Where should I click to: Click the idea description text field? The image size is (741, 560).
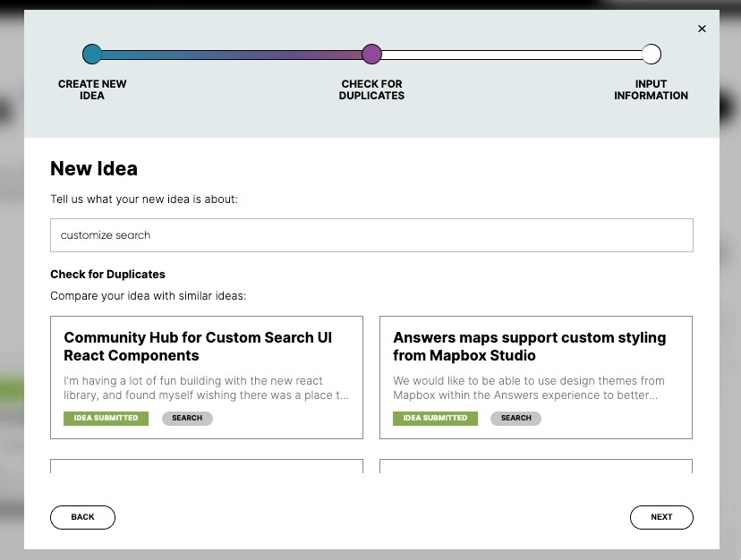coord(371,235)
